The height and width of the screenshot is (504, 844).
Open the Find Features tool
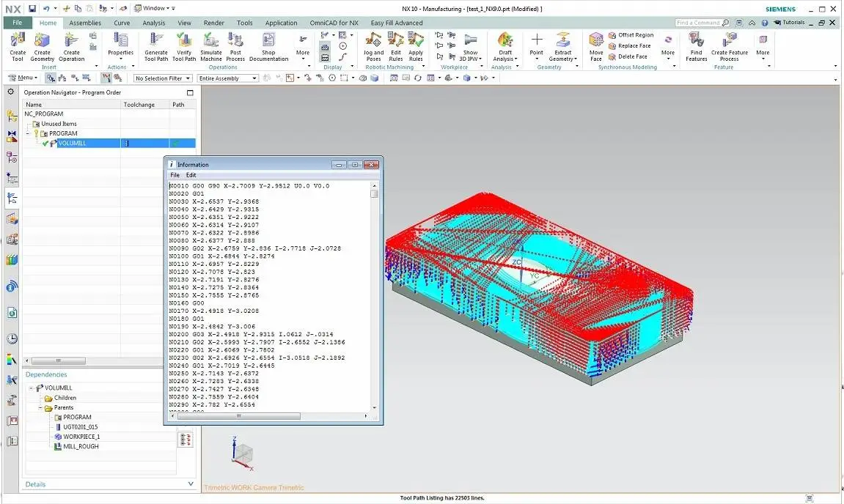pos(696,47)
